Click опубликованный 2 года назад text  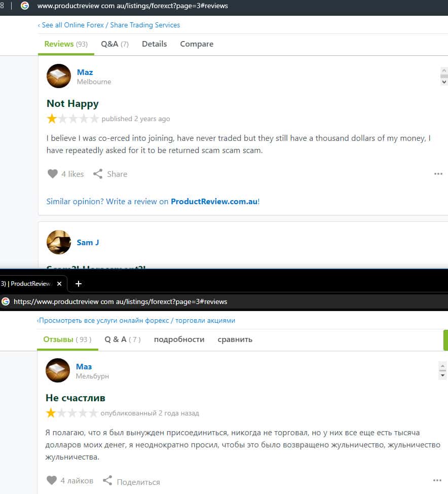click(150, 413)
